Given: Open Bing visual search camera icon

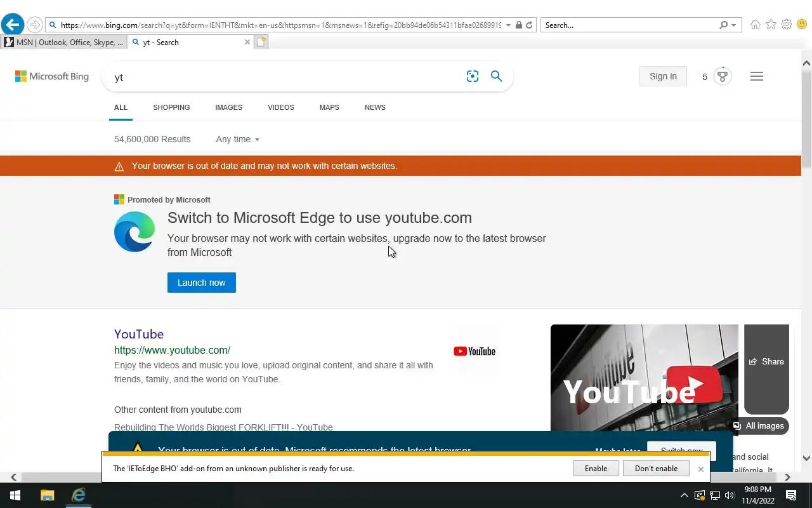Looking at the screenshot, I should 473,76.
